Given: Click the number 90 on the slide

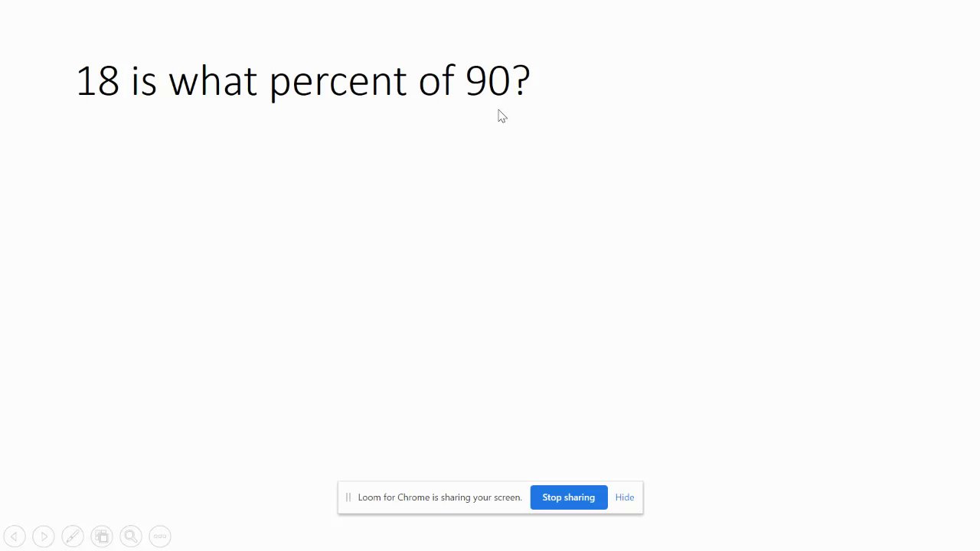Looking at the screenshot, I should point(487,81).
